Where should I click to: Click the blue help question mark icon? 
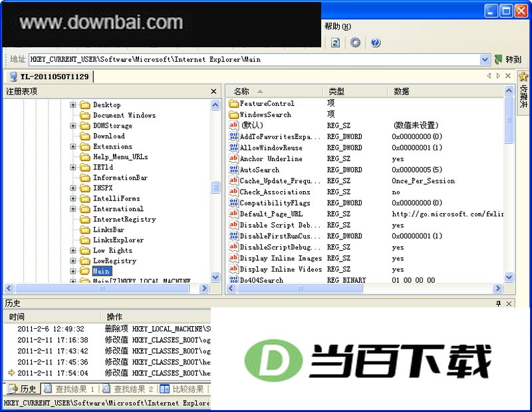[x=375, y=43]
